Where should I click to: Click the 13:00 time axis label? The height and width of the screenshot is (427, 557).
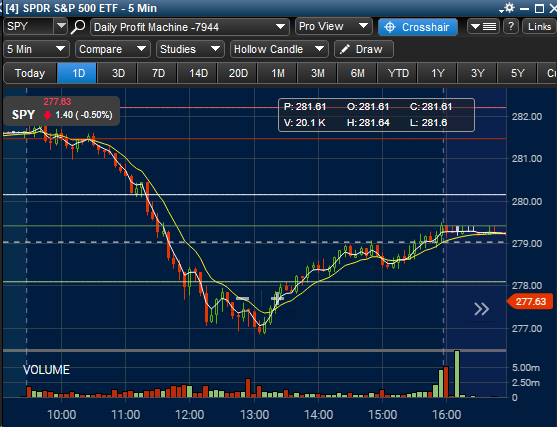coord(254,415)
